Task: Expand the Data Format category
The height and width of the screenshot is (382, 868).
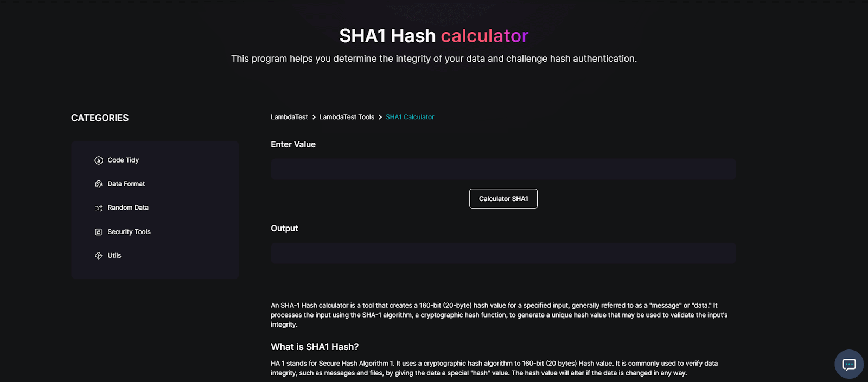Action: click(x=126, y=184)
